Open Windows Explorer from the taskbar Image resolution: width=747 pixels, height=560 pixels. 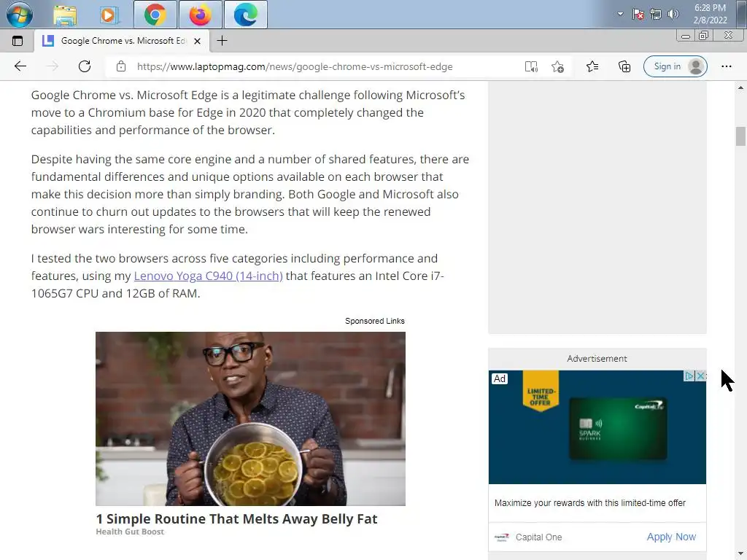pos(65,15)
